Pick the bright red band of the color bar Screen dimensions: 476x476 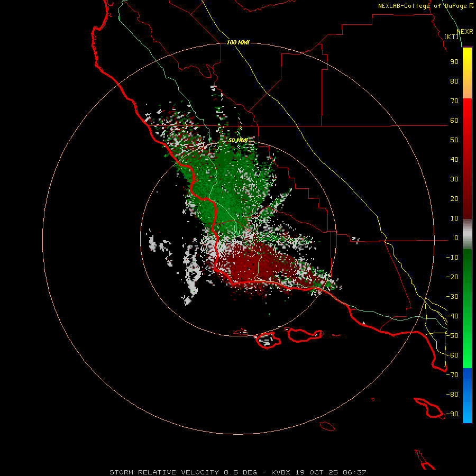[467, 111]
